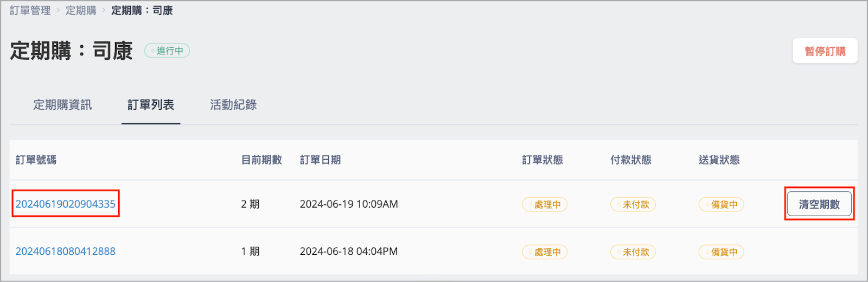Switch to the 定期購資訊 tab
Viewport: 868px width, 282px height.
coord(62,105)
